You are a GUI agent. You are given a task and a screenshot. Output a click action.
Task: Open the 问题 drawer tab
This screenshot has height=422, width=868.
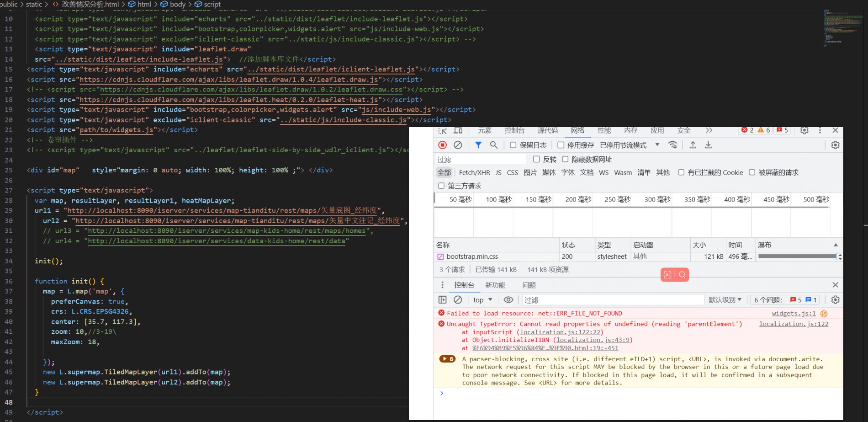pos(529,285)
